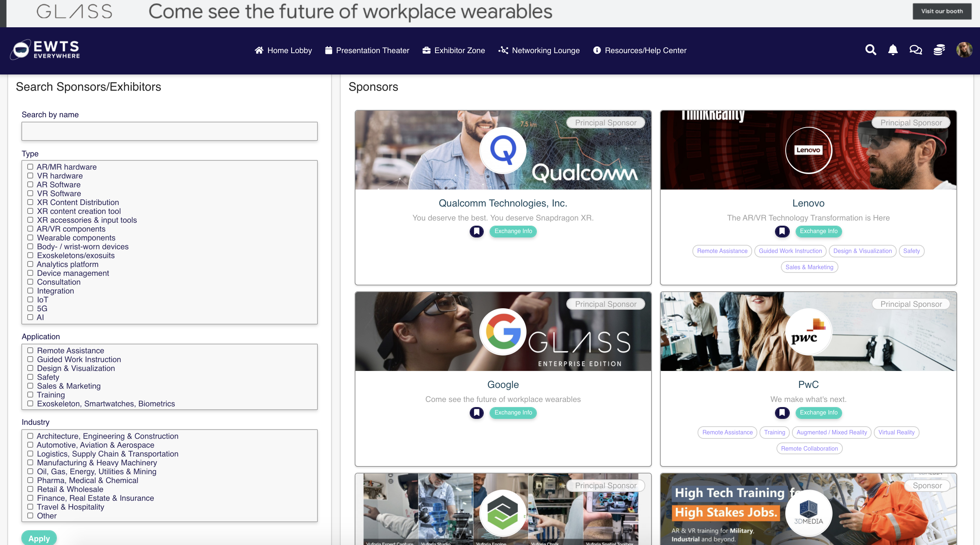Screen dimensions: 980x545
Task: Click Exchange Info for PwC
Action: 818,413
